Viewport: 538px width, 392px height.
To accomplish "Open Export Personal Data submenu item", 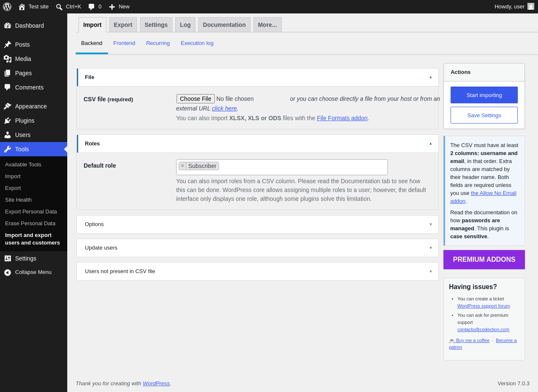I will coord(31,212).
